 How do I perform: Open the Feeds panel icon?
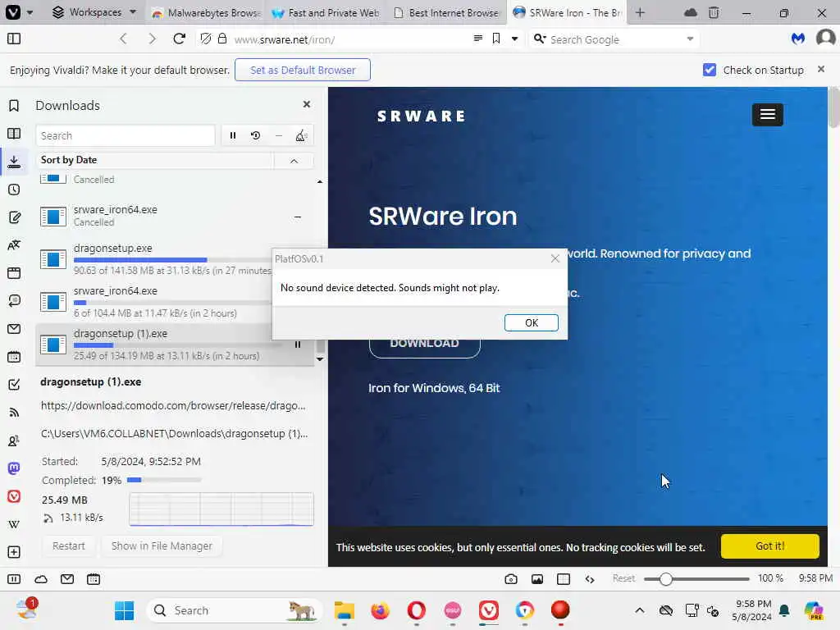(14, 413)
